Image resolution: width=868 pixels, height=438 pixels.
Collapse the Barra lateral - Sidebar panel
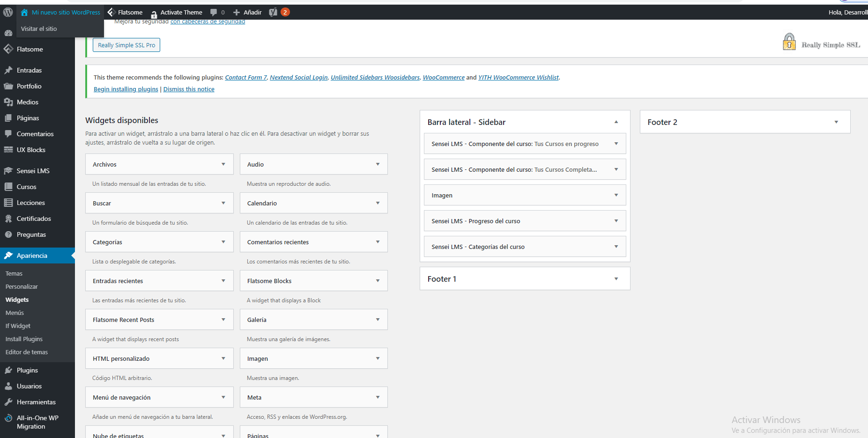click(616, 122)
